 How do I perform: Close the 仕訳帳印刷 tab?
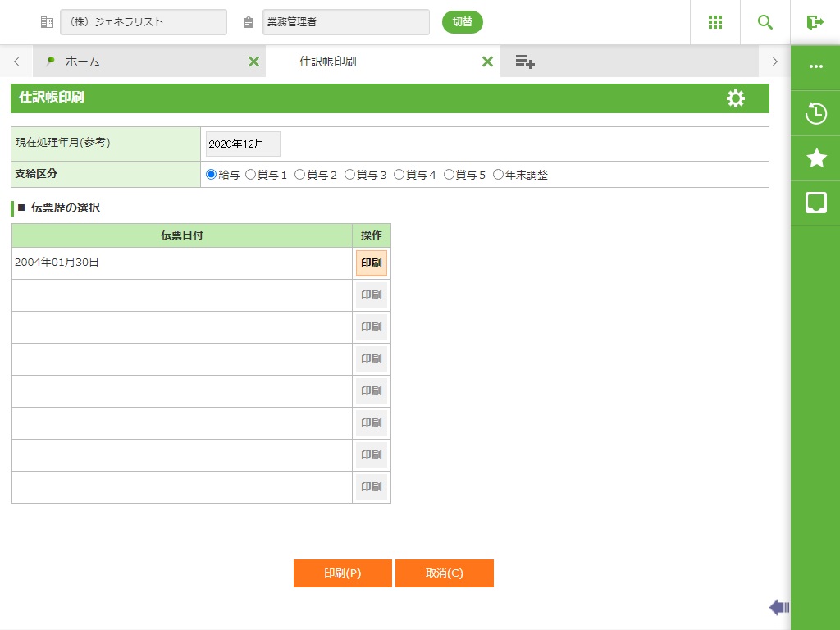coord(487,62)
